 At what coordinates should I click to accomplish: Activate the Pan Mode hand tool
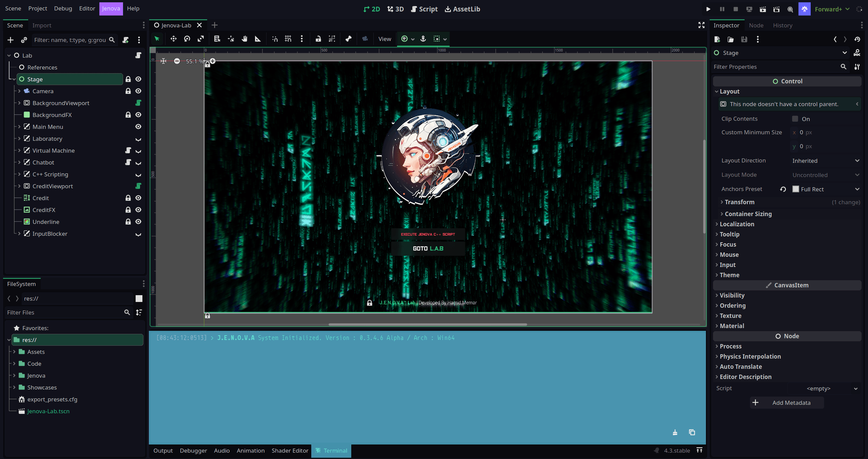click(245, 39)
